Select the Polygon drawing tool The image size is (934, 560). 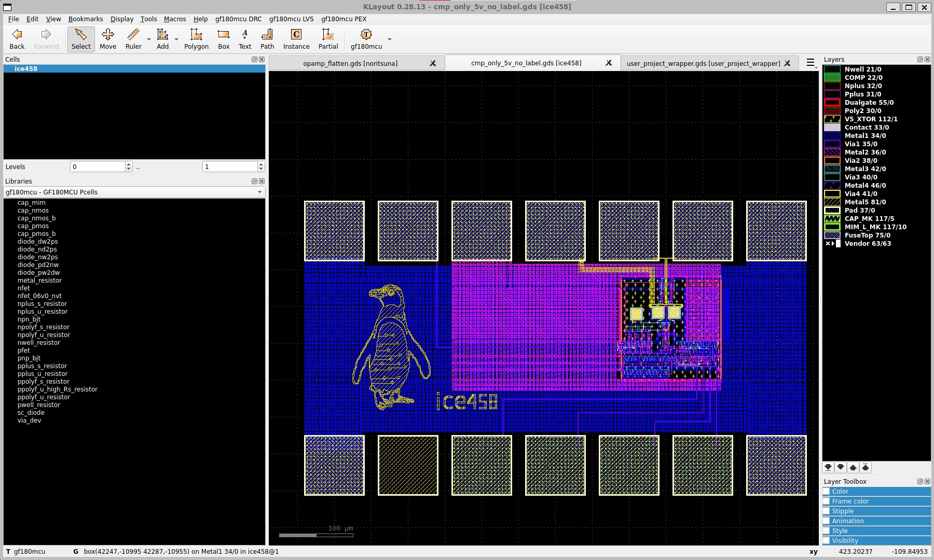pos(196,39)
